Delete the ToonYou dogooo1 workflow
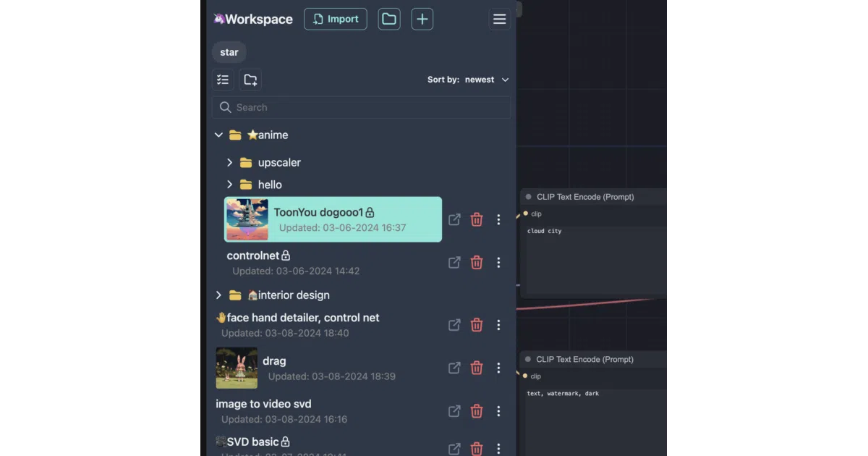This screenshot has height=456, width=868. [x=477, y=219]
